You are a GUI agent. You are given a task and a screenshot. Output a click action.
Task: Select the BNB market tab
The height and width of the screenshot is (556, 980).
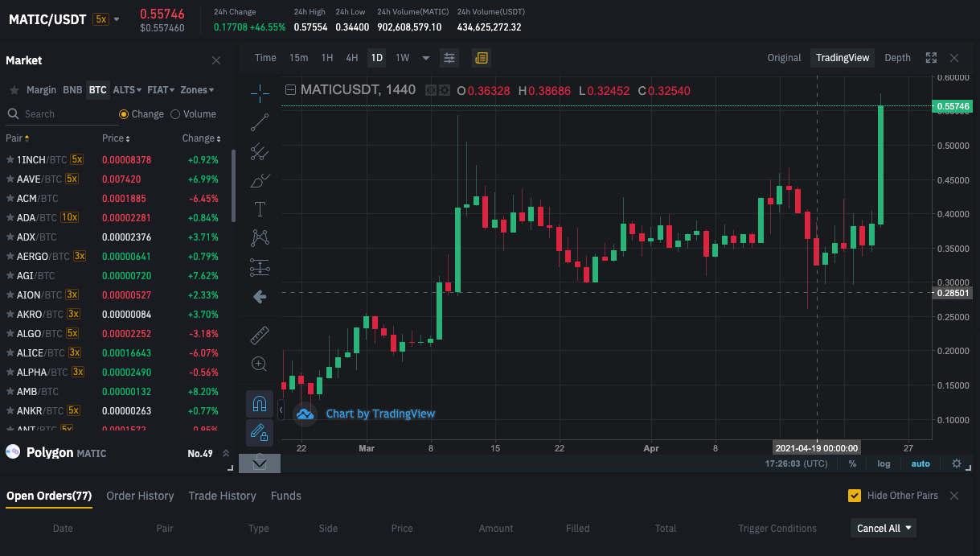click(72, 90)
